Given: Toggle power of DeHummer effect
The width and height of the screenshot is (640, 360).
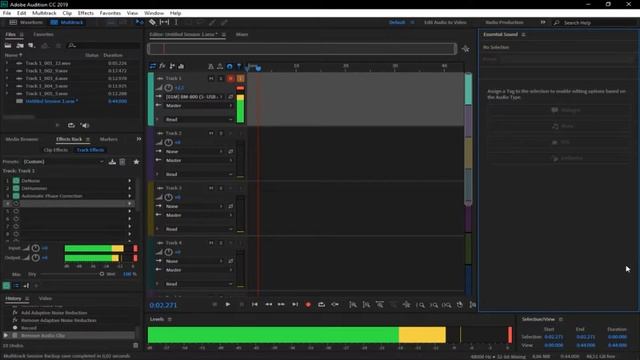Looking at the screenshot, I should pyautogui.click(x=16, y=188).
